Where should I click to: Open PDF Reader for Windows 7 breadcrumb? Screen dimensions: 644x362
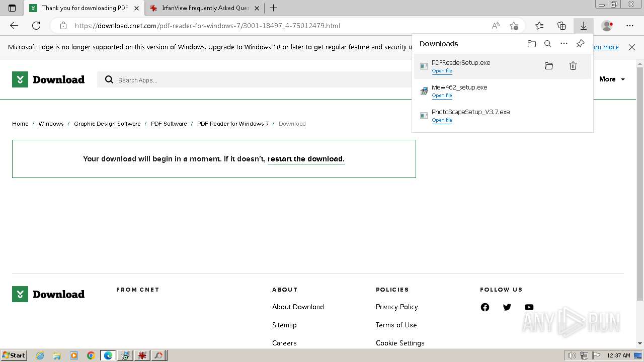click(x=233, y=124)
